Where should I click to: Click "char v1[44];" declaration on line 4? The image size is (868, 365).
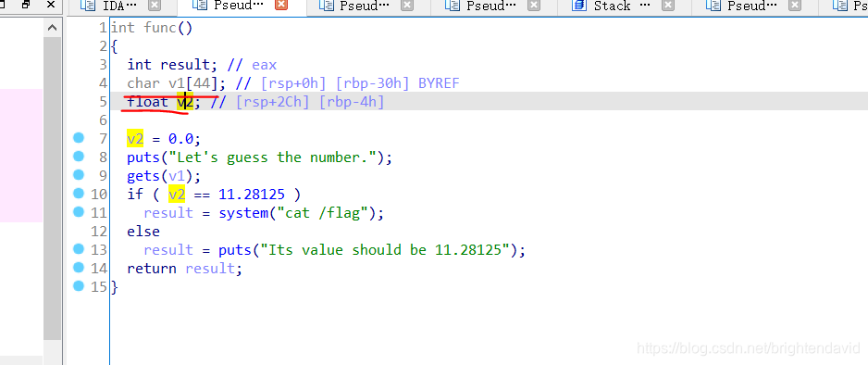pos(176,83)
